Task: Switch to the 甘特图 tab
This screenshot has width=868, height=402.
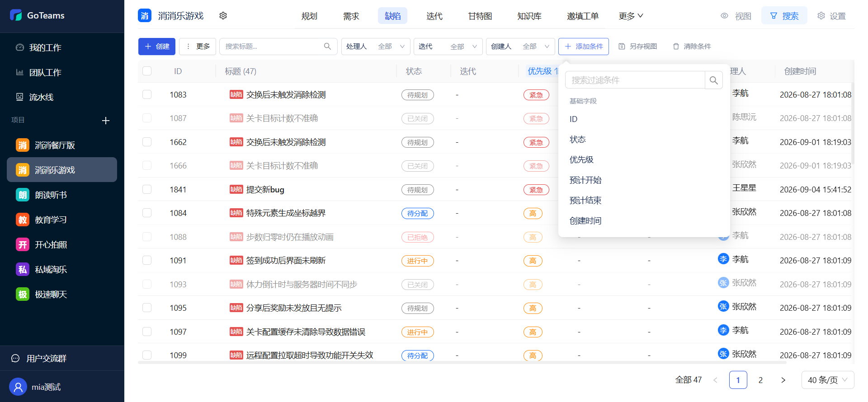Action: coord(480,16)
